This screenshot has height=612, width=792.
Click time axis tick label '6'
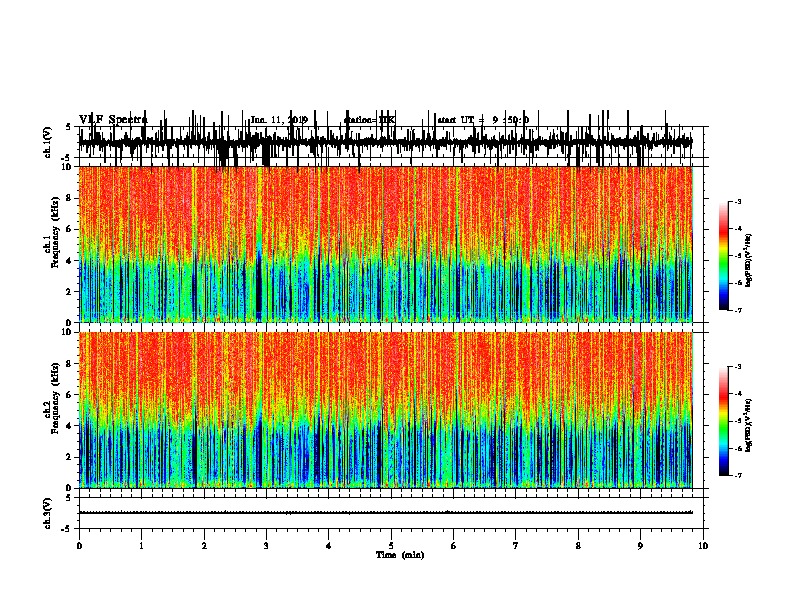pos(454,546)
